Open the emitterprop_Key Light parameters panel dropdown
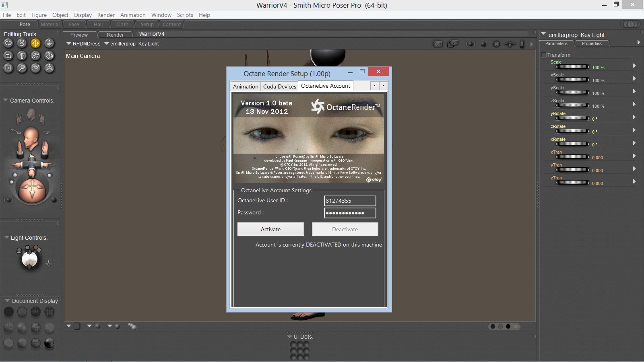Screen dimensions: 644x362 543,34
